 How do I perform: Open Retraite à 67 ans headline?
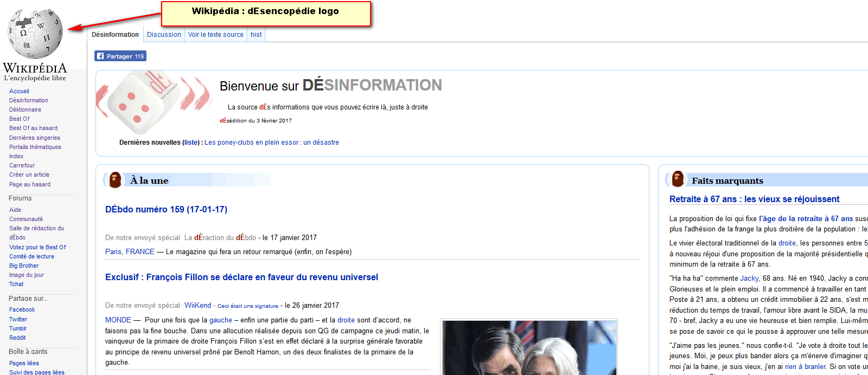click(754, 199)
